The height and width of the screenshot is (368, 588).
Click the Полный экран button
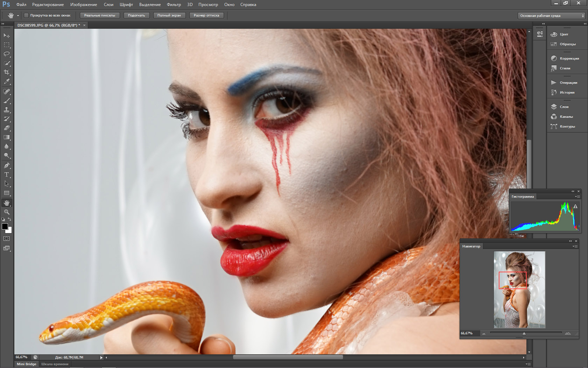[169, 15]
